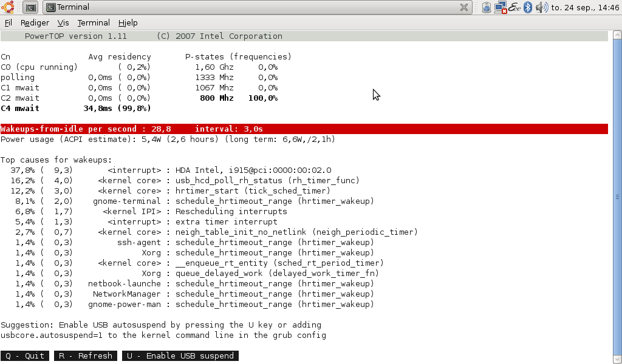Click the vertical scrollbar thumb
Image resolution: width=622 pixels, height=364 pixels.
617,197
